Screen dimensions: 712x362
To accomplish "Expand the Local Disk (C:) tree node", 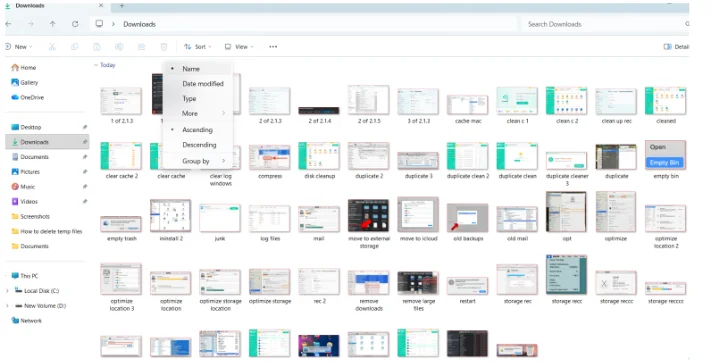I will pos(7,291).
